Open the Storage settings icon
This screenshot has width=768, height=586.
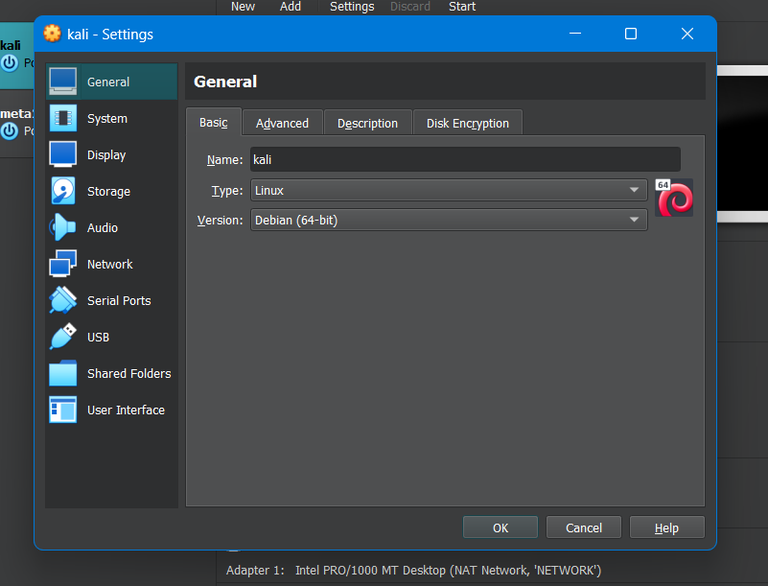[x=63, y=191]
